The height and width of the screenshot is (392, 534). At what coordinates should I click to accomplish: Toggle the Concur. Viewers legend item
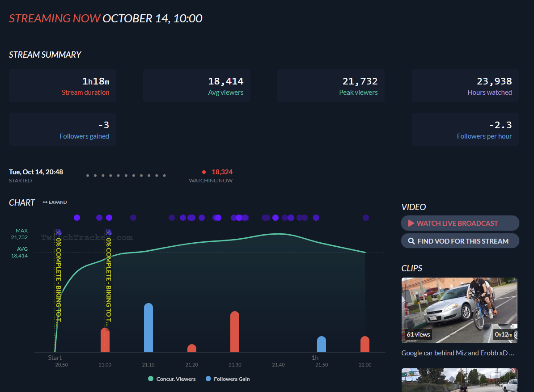coord(172,379)
